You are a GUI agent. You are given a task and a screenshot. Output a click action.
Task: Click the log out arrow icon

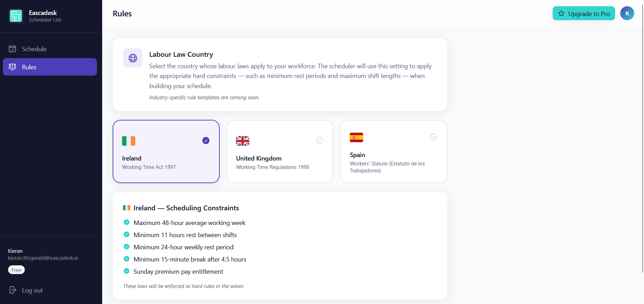pyautogui.click(x=13, y=290)
